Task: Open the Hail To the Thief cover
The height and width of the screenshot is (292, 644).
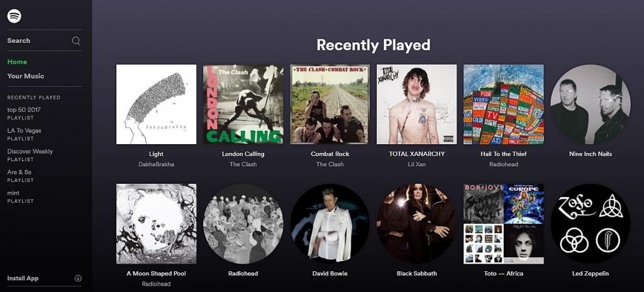Action: [x=504, y=104]
